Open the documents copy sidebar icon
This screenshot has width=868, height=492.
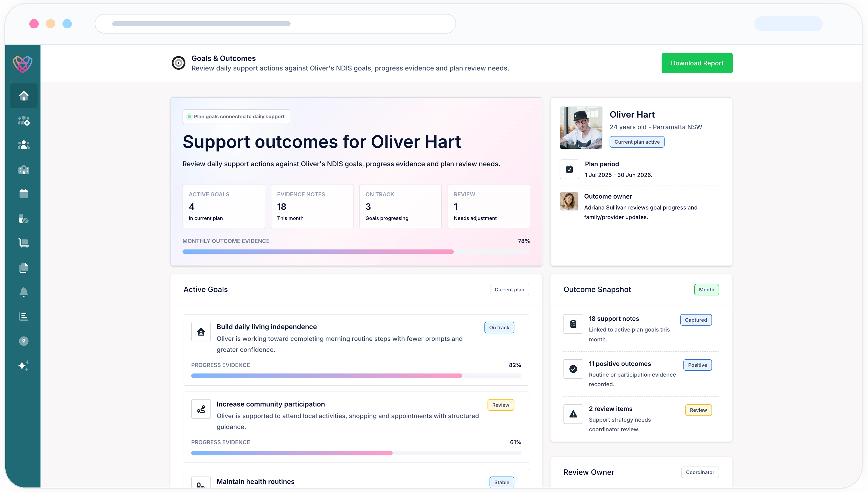click(x=24, y=268)
